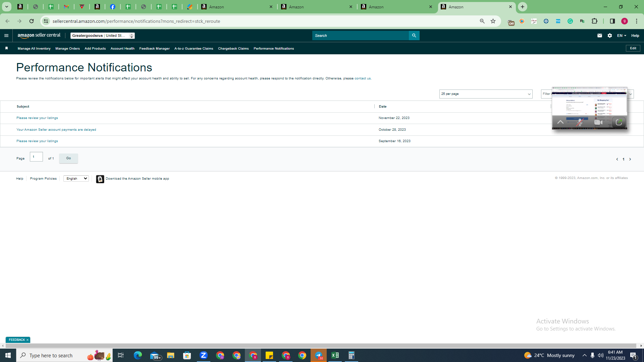Open the September 16, 2023 listings notification
Image resolution: width=644 pixels, height=362 pixels.
point(37,141)
